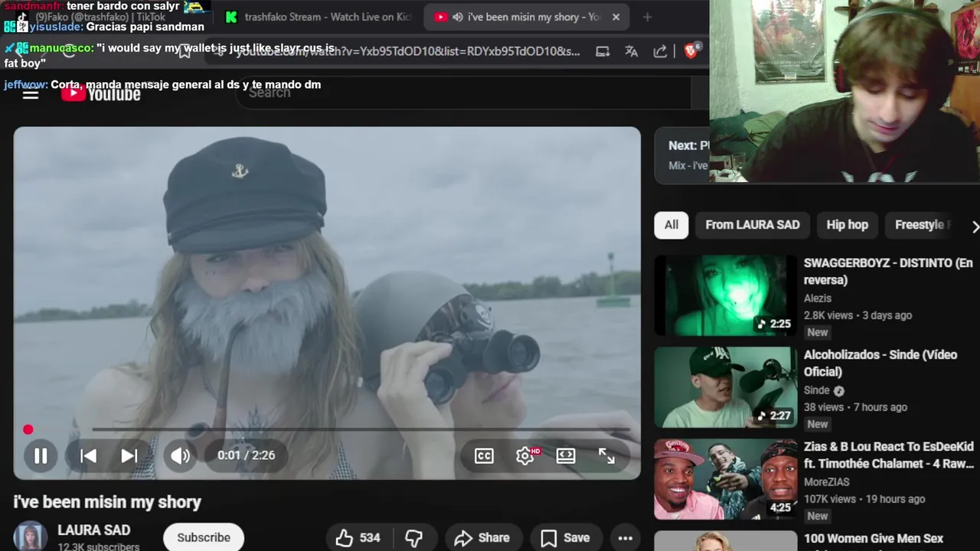The width and height of the screenshot is (980, 551).
Task: Click the video title text
Action: pos(107,503)
